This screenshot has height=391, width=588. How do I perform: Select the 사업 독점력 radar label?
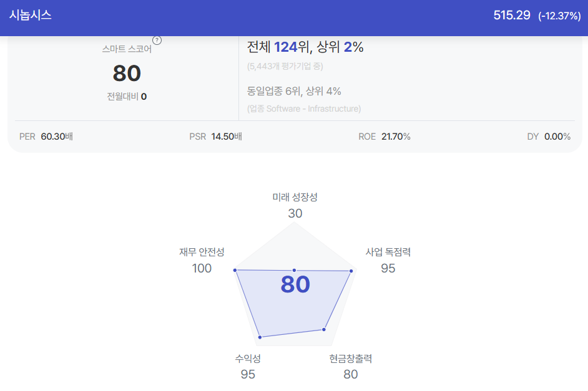388,252
